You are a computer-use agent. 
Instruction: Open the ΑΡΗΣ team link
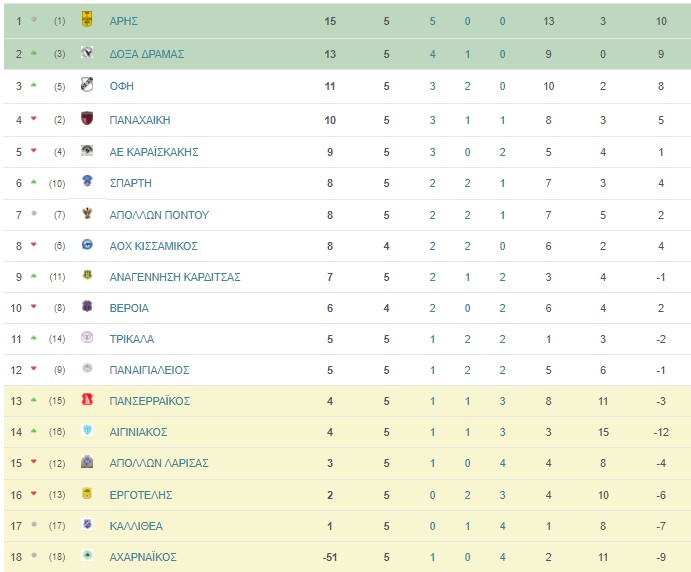tap(123, 21)
